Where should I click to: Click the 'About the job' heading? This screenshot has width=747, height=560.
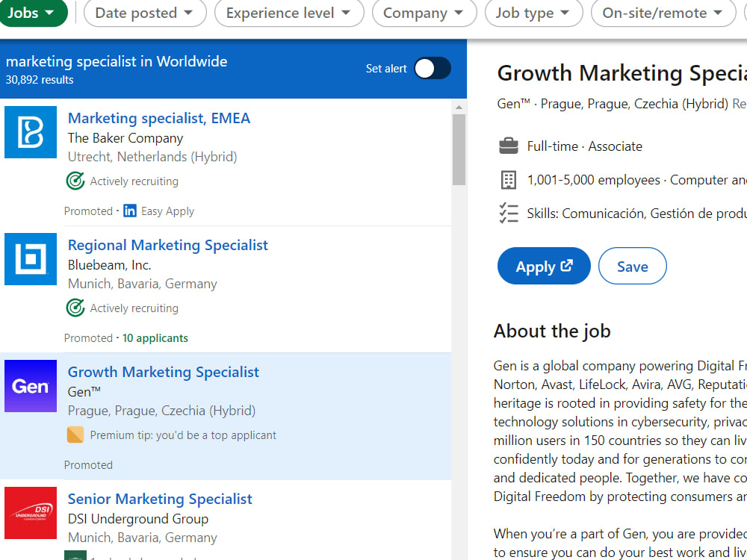pyautogui.click(x=552, y=331)
